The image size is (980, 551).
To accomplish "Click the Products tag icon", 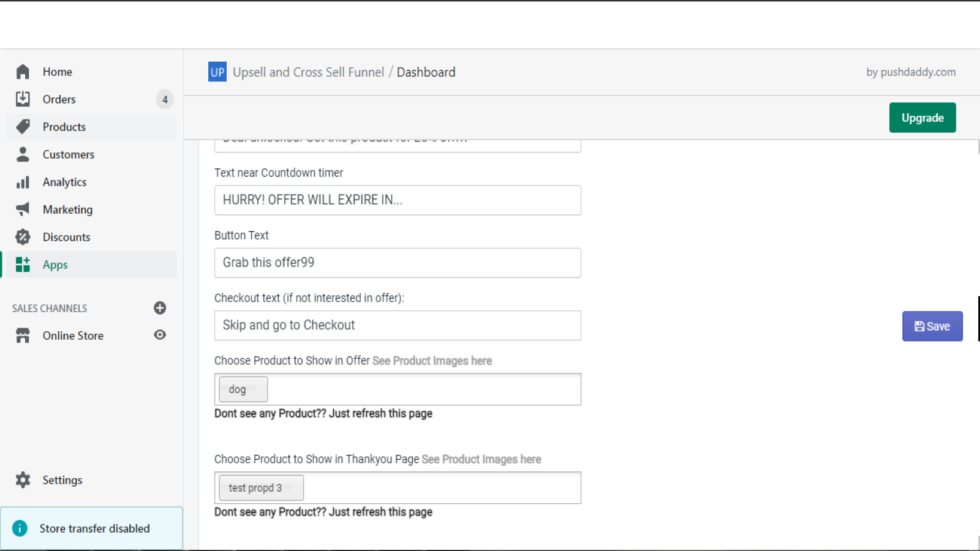I will 23,127.
